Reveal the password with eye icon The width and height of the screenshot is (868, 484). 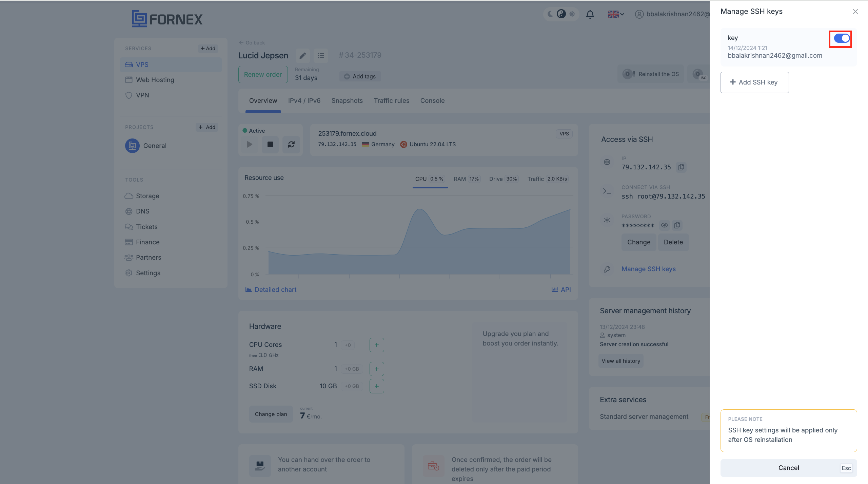point(664,225)
